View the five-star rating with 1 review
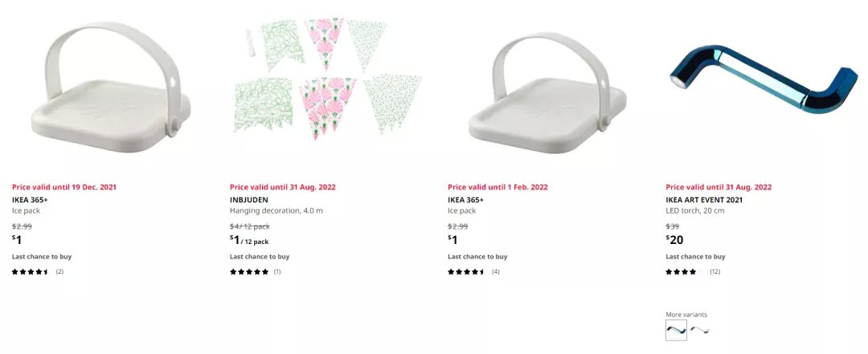Screen dimensions: 868x354 (256, 271)
